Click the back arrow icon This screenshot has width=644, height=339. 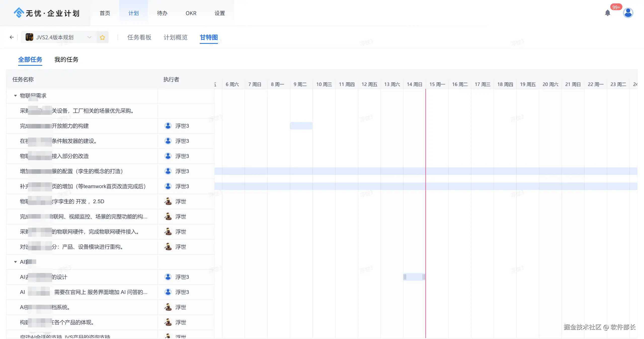pos(12,37)
